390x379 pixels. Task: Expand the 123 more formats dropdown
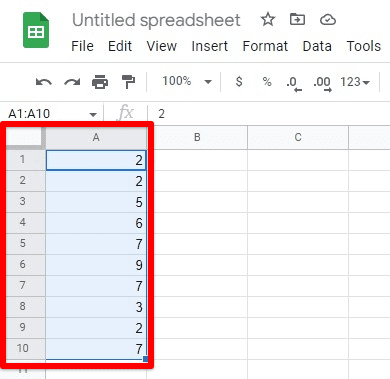pos(355,82)
